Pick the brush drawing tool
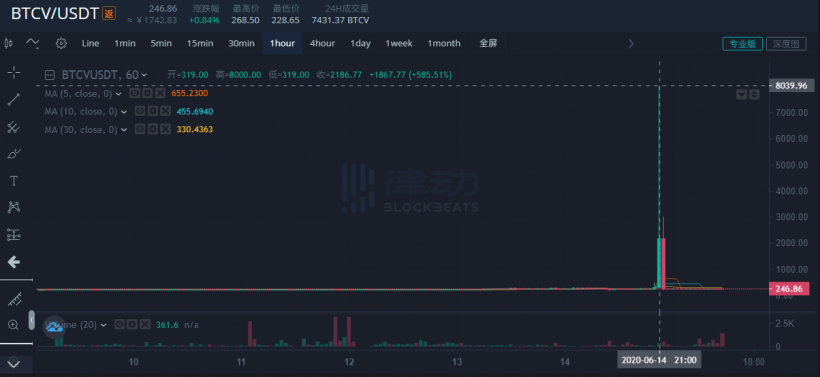This screenshot has height=377, width=820. tap(14, 154)
